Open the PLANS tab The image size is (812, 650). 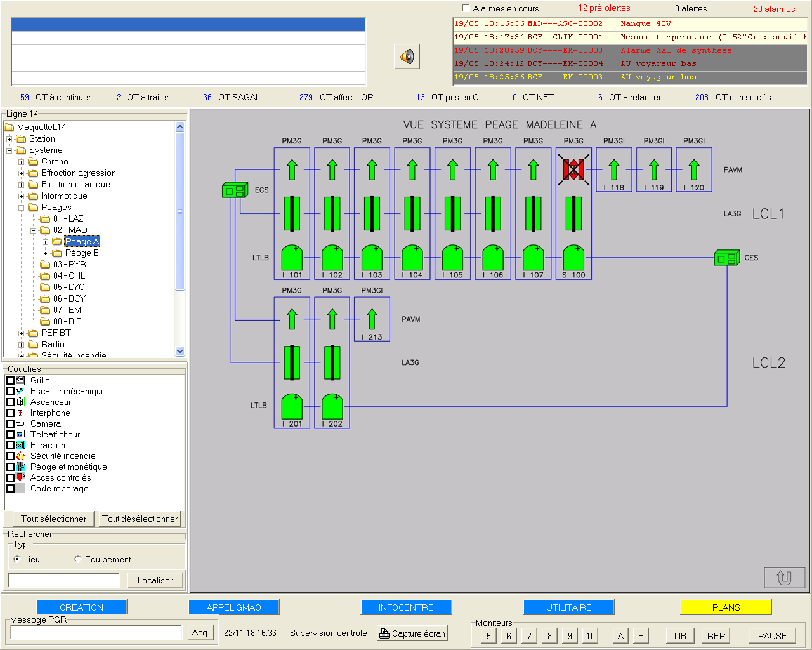pyautogui.click(x=726, y=607)
